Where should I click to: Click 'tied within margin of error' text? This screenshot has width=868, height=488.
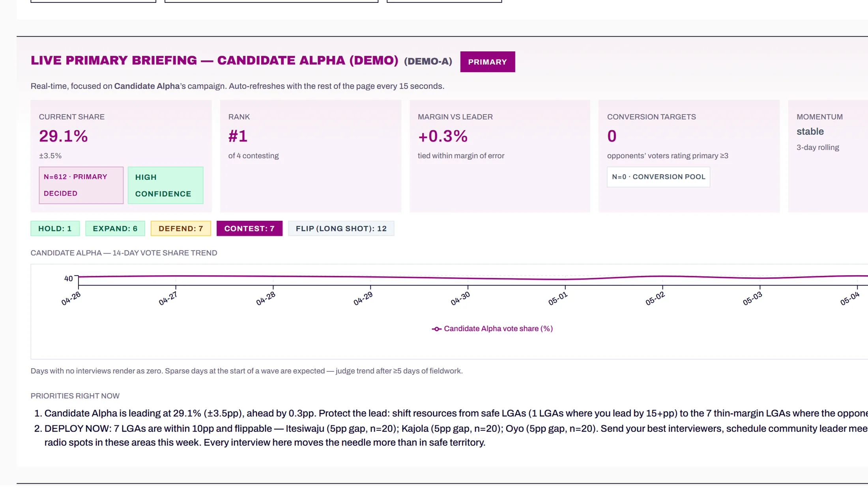[461, 156]
